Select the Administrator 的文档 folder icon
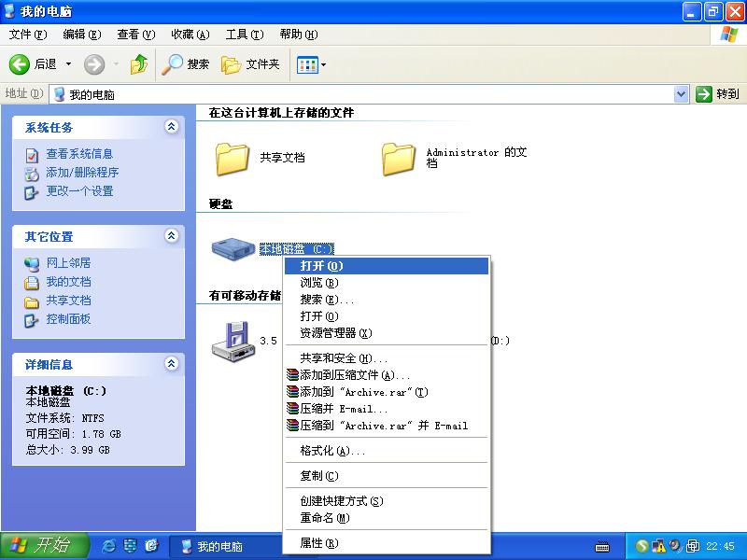The height and width of the screenshot is (560, 747). pos(399,159)
